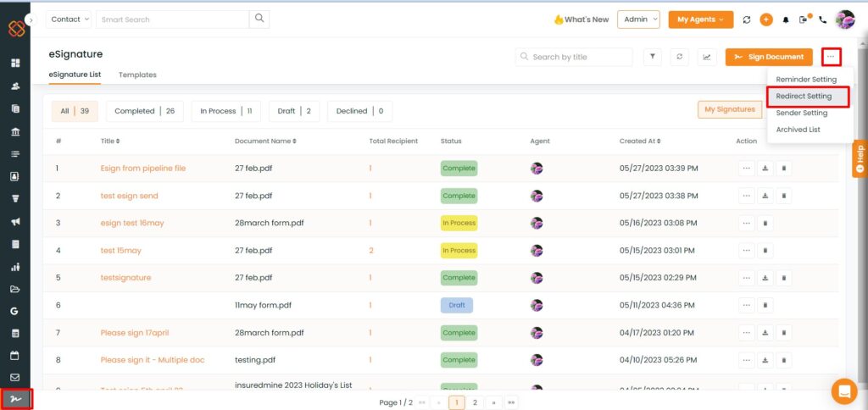
Task: Filter by Completed 26 signatures
Action: (144, 111)
